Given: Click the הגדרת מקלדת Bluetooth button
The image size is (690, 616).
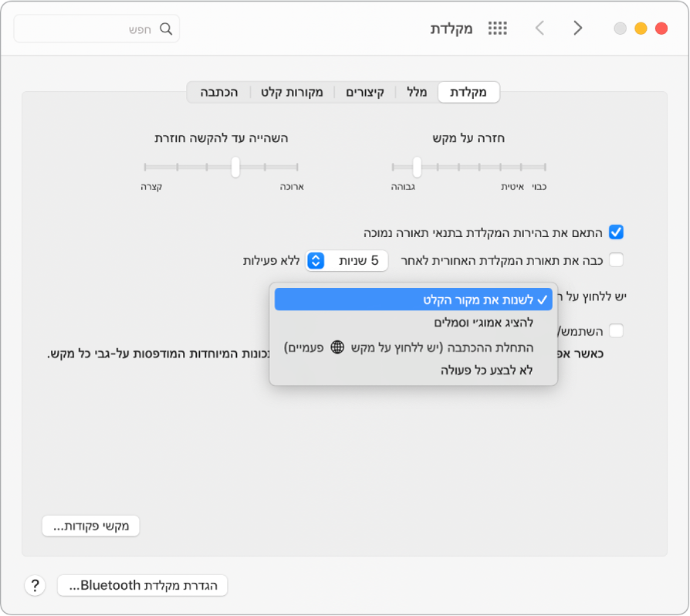Looking at the screenshot, I should [142, 585].
